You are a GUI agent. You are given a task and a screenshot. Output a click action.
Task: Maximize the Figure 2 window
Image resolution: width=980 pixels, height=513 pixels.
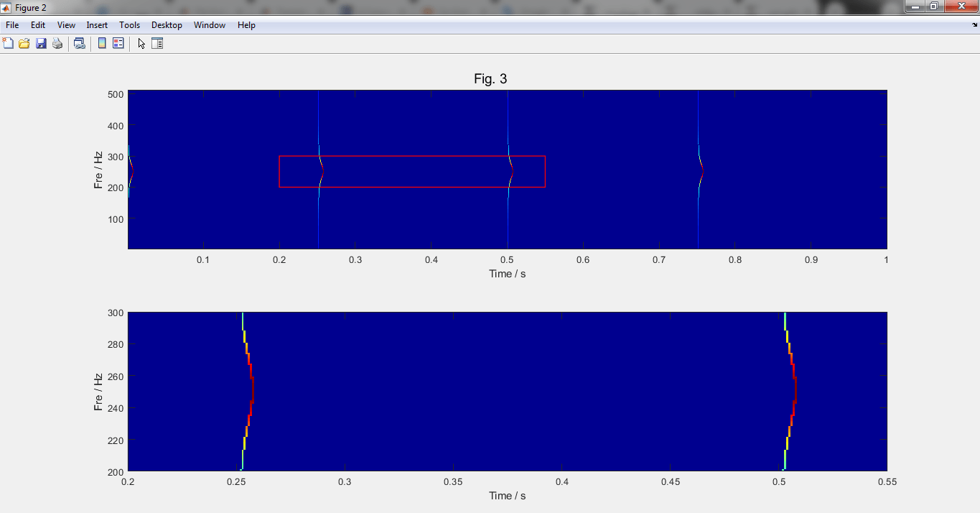(x=933, y=6)
